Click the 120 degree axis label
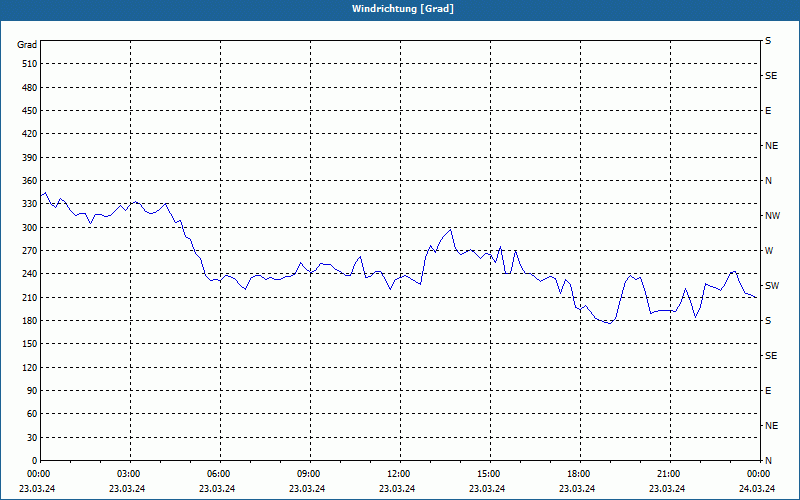The height and width of the screenshot is (500, 800). [30, 367]
